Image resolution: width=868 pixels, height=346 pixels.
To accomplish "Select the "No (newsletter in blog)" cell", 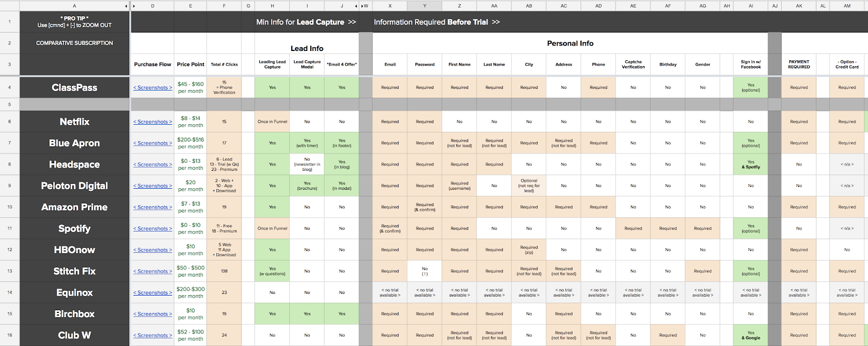I will [x=307, y=164].
